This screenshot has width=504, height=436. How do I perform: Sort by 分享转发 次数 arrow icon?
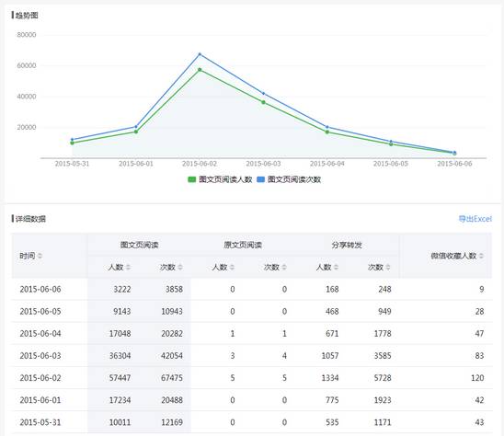388,267
